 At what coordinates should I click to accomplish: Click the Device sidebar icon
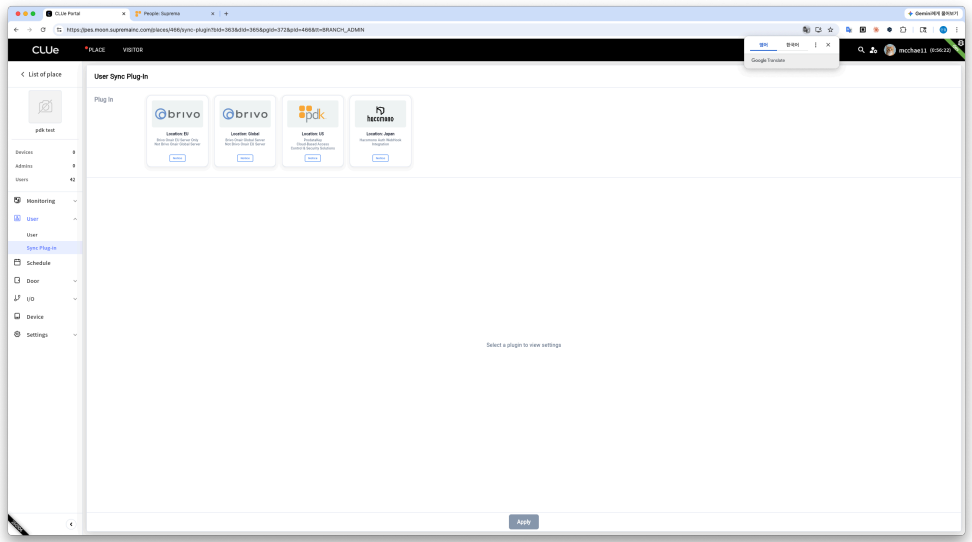(17, 316)
